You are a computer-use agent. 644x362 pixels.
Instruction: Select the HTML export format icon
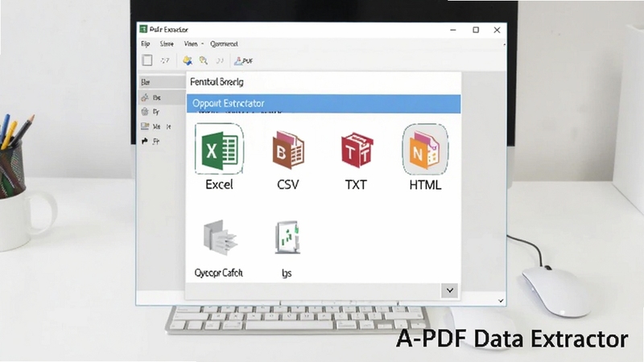tap(425, 150)
